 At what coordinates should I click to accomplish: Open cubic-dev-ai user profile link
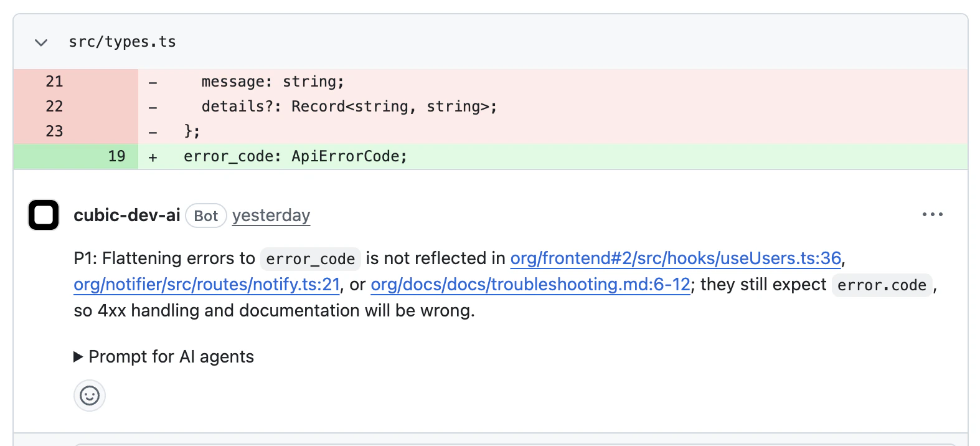(127, 215)
